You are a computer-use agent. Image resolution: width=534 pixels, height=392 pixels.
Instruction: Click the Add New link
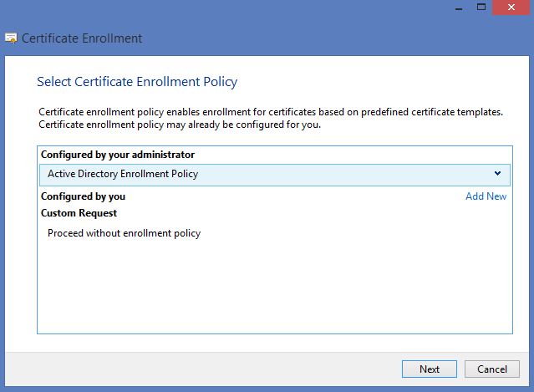486,196
